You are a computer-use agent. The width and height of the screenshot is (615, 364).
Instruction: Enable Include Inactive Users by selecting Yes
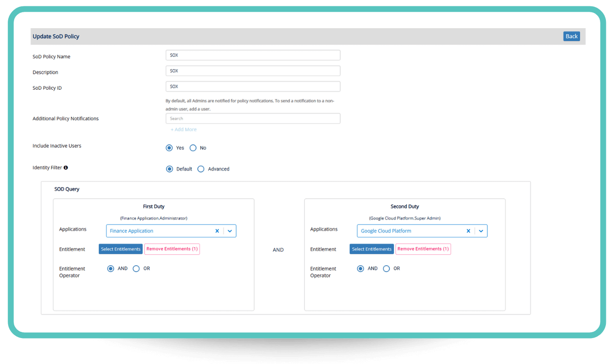[169, 147]
